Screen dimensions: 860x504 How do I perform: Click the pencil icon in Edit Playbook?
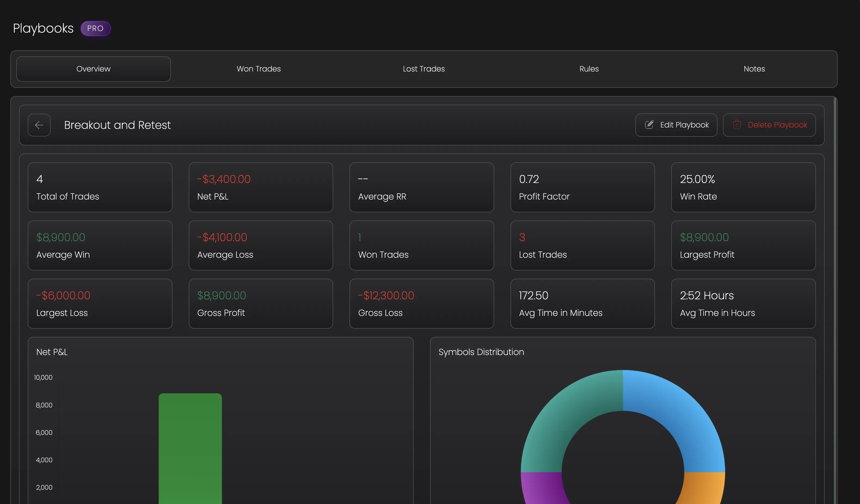[x=649, y=125]
